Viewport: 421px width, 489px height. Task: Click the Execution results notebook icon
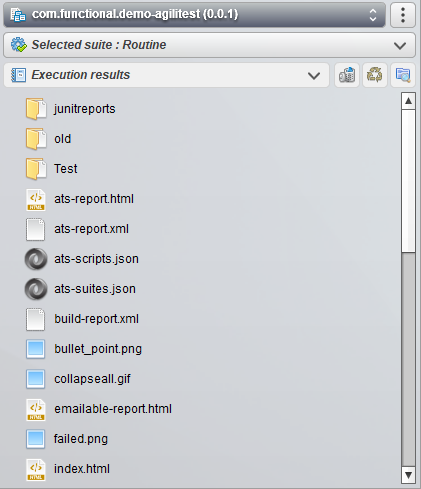[x=18, y=75]
